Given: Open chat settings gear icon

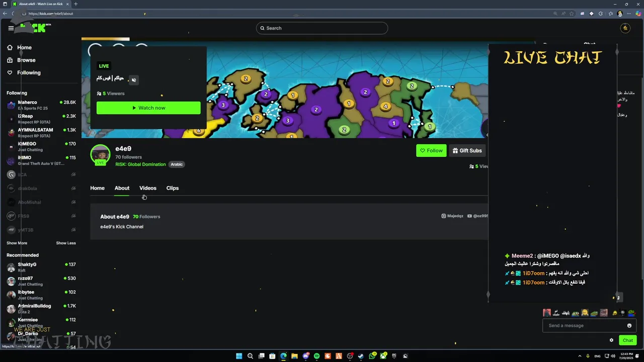Looking at the screenshot, I should (611, 340).
